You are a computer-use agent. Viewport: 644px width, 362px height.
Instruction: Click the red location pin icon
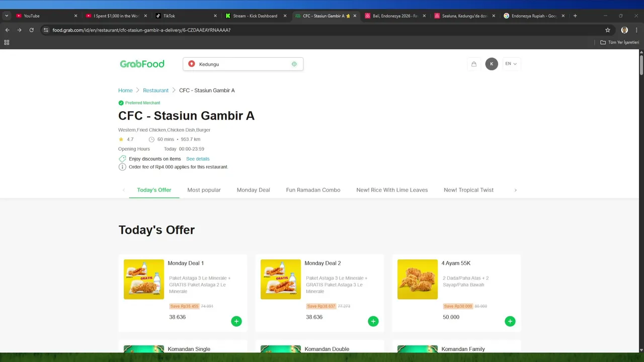pyautogui.click(x=192, y=64)
